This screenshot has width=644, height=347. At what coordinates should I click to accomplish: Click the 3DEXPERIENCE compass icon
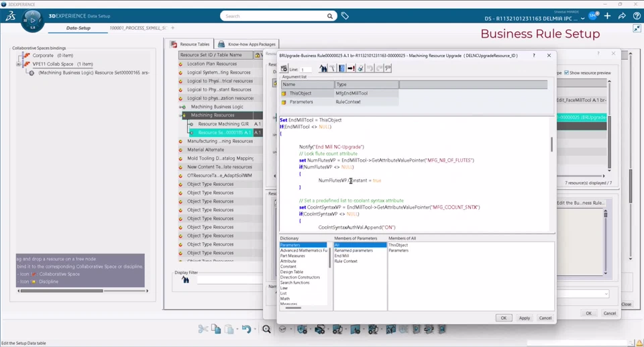click(x=32, y=19)
